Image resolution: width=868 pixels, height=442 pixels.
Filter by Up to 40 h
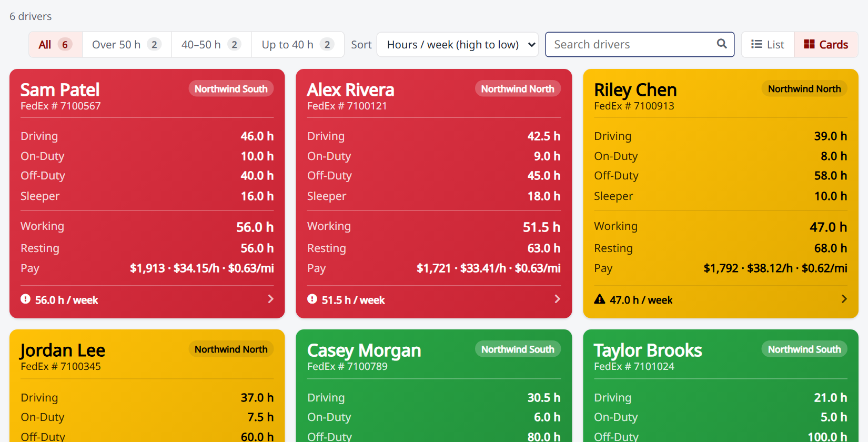tap(298, 45)
